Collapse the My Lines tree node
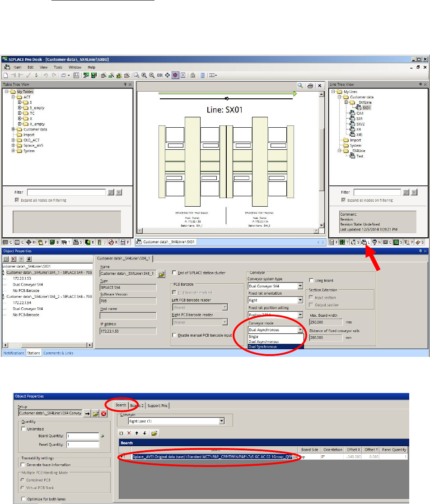 click(x=333, y=92)
